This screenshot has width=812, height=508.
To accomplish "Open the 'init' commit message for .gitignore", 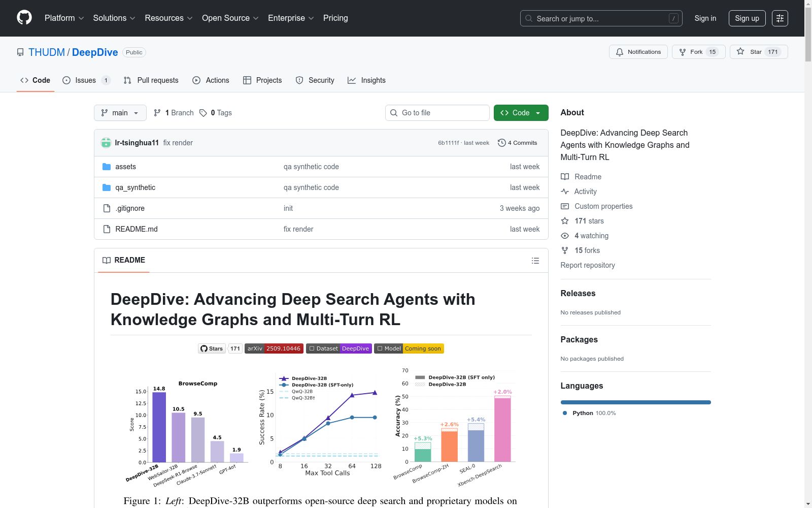I will point(288,208).
